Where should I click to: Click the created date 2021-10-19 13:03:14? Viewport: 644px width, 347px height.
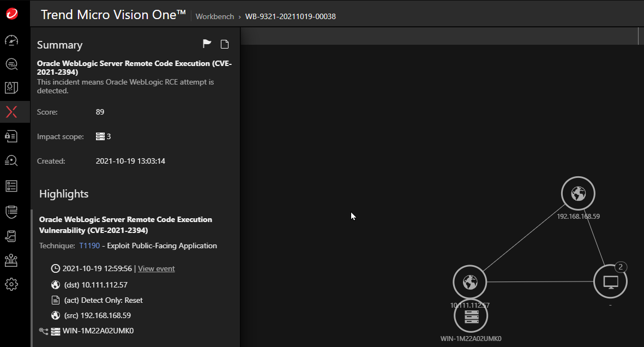click(131, 161)
